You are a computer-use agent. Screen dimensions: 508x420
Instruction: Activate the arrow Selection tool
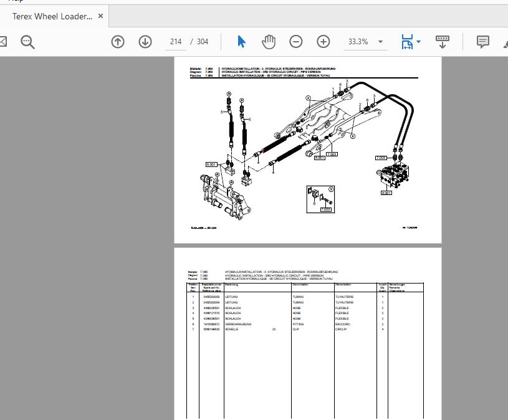tap(240, 41)
